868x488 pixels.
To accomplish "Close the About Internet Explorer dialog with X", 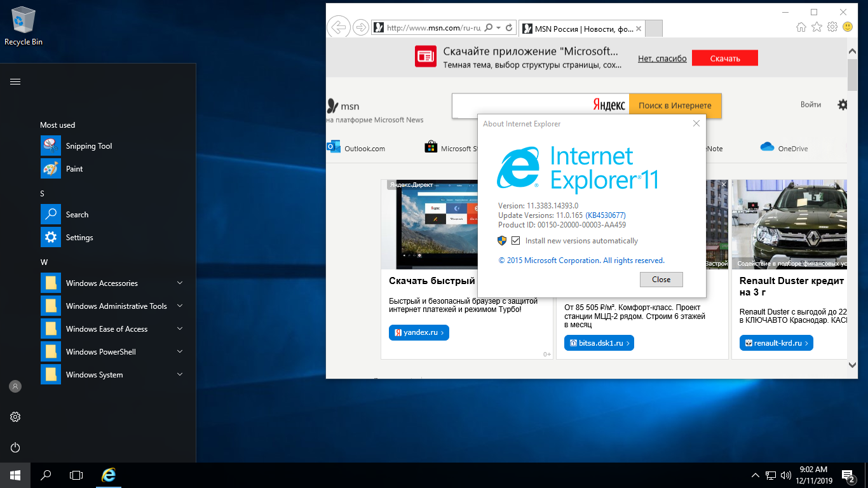I will (x=696, y=123).
